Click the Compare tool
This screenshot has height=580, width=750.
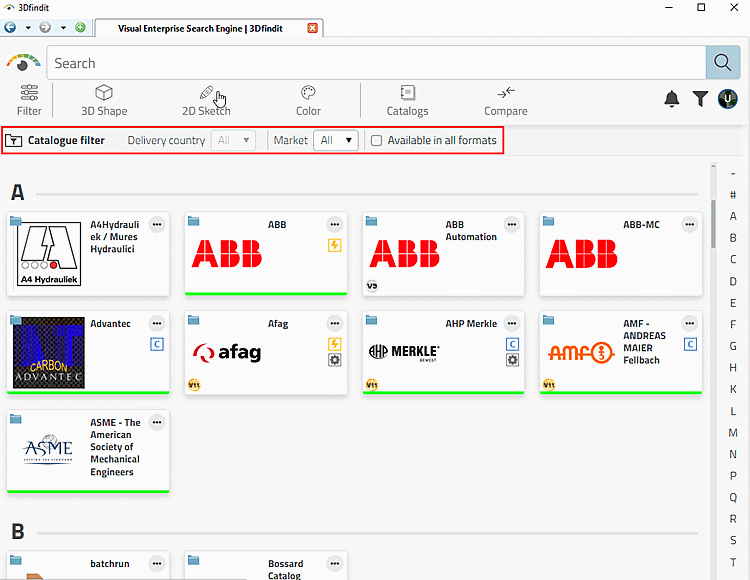pos(506,100)
